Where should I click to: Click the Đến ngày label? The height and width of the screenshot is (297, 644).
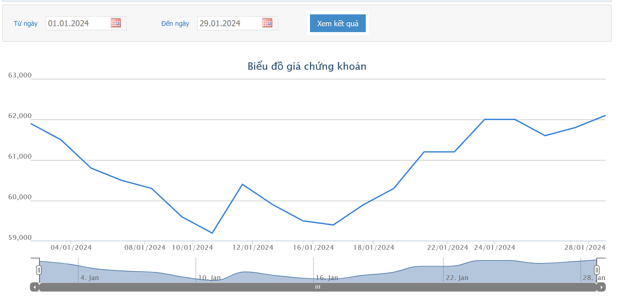tap(175, 24)
